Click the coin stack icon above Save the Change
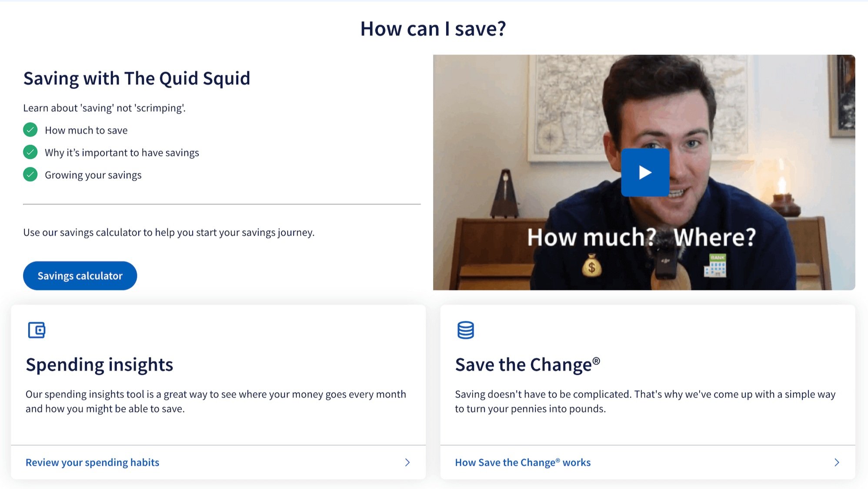868x489 pixels. tap(465, 330)
